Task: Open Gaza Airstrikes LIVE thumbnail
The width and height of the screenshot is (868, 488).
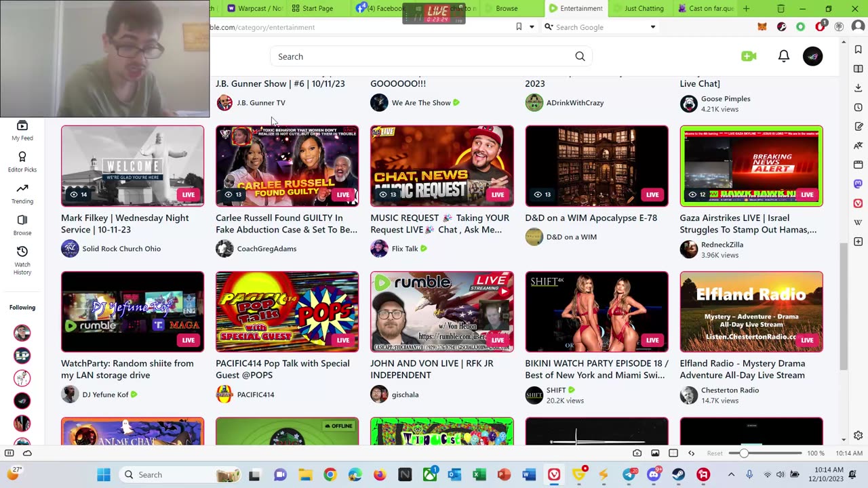Action: click(x=751, y=165)
